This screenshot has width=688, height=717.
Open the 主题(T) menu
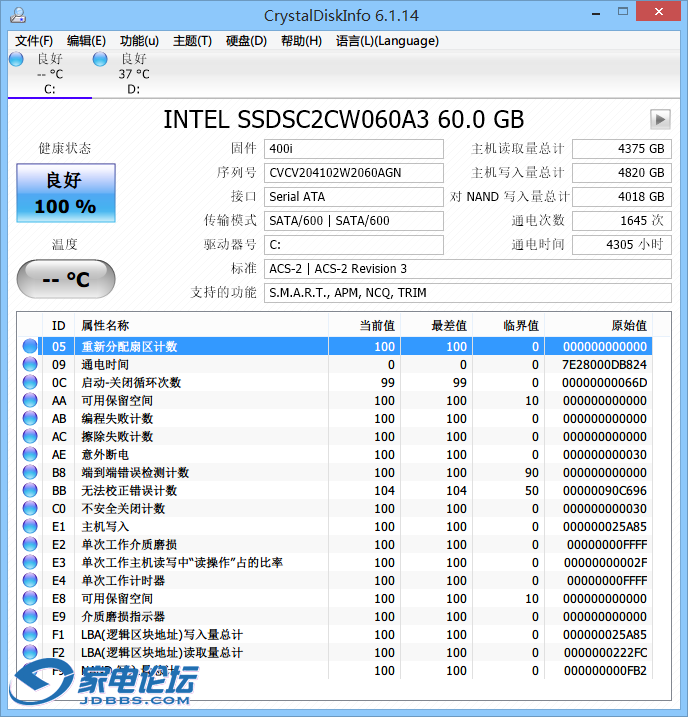pos(192,41)
